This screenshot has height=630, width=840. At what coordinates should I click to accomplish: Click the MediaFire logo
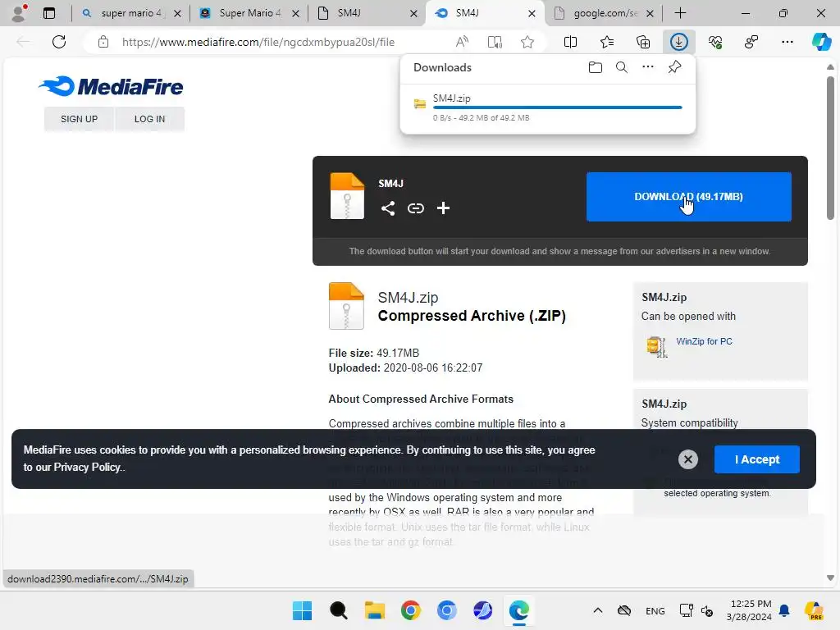point(111,86)
